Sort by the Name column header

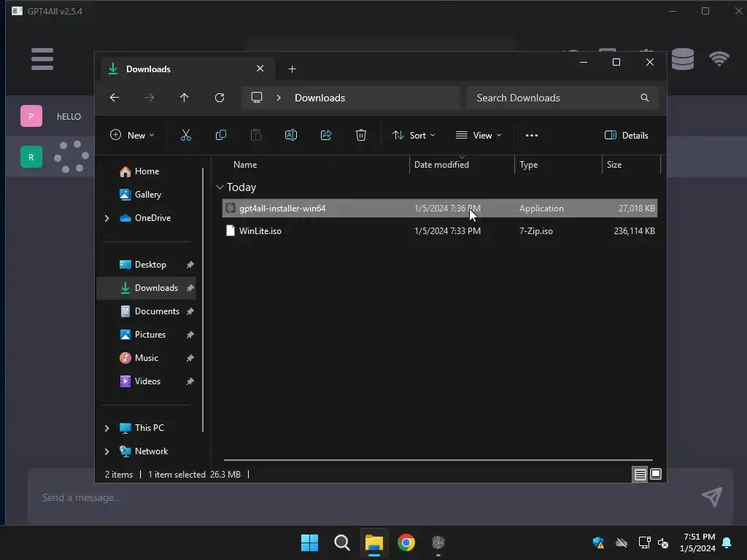tap(245, 165)
